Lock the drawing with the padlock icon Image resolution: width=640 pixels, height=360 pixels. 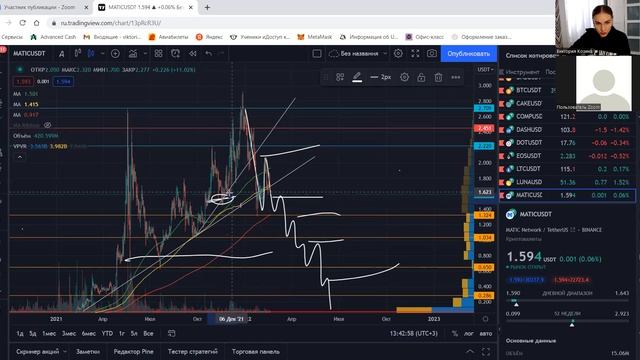(421, 77)
